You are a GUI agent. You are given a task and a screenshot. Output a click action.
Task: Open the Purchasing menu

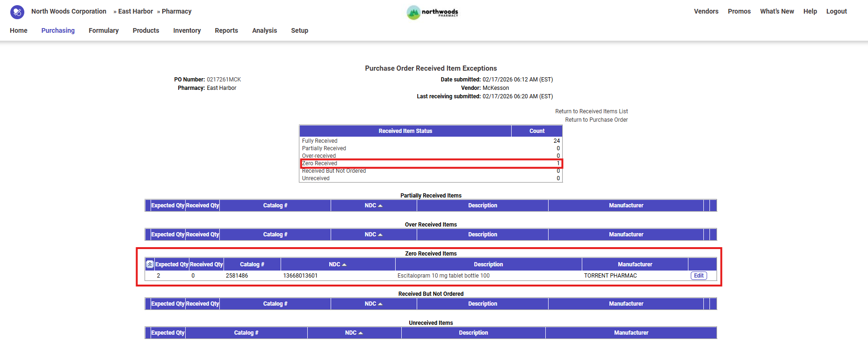(58, 30)
